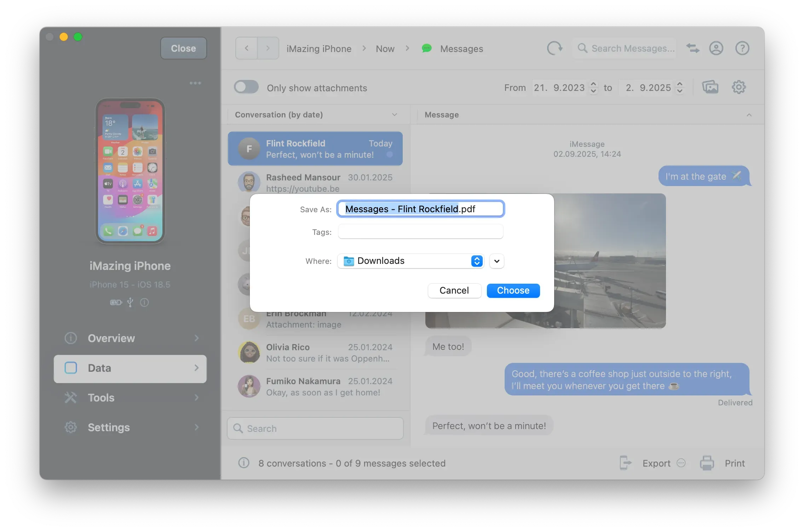
Task: Click the Save As filename field
Action: click(x=420, y=209)
